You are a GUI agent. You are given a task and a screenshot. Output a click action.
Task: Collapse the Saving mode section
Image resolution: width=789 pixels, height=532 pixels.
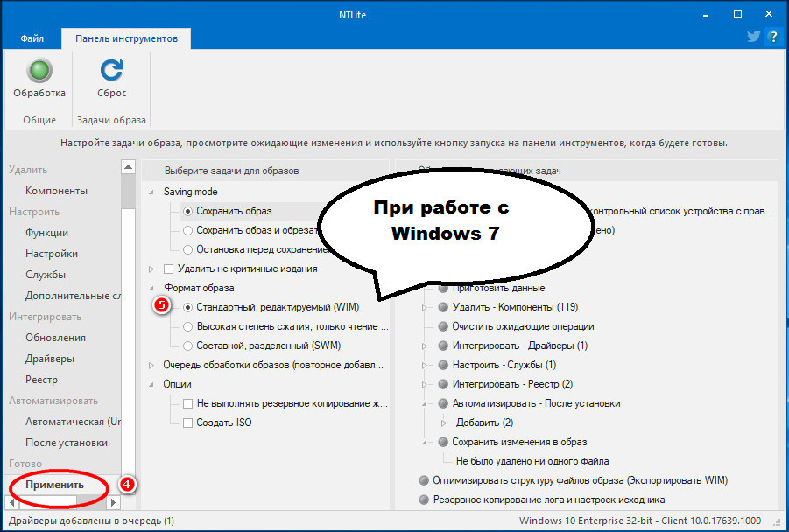pos(151,192)
